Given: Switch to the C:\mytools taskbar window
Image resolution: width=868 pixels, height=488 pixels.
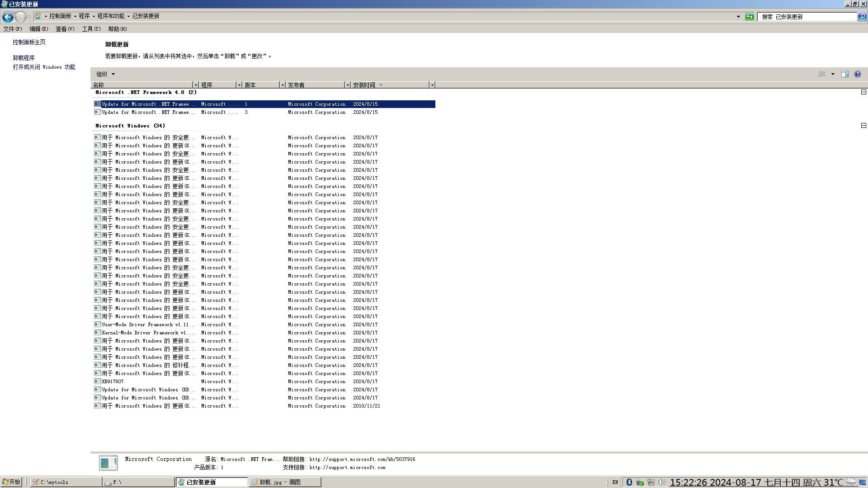Looking at the screenshot, I should pyautogui.click(x=66, y=482).
